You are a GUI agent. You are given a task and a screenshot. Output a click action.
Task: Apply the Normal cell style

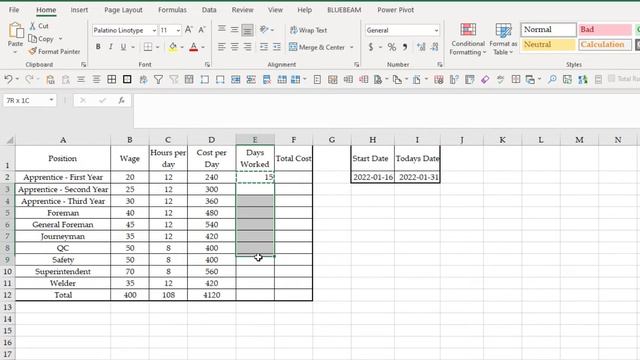click(x=548, y=29)
